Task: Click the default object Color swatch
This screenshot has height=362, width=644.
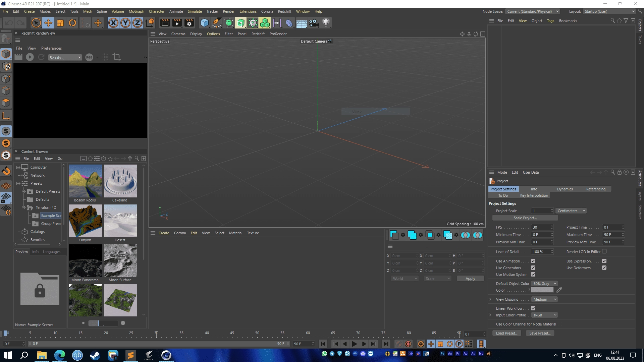Action: click(x=542, y=290)
